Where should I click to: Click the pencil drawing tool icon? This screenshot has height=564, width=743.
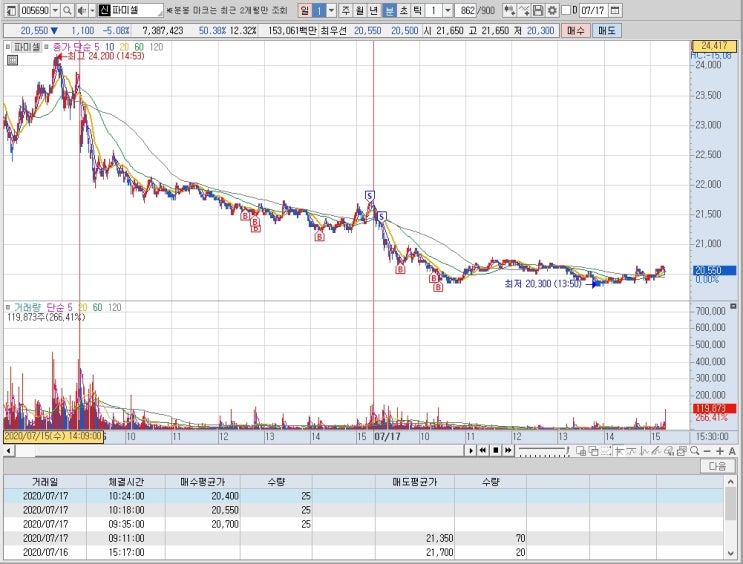656,451
